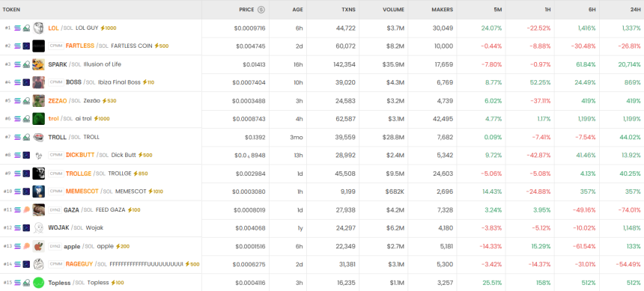The height and width of the screenshot is (291, 644).
Task: Click the TROLL trollface token icon
Action: click(39, 137)
